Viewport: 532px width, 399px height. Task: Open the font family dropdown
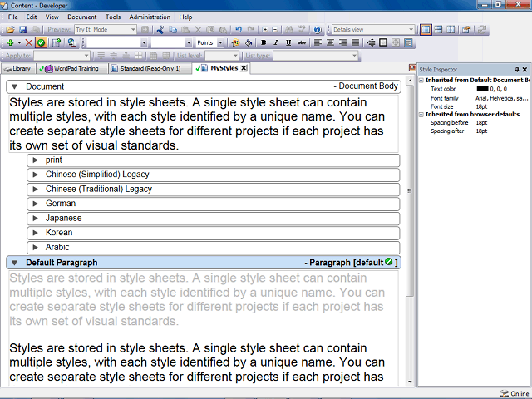click(x=144, y=42)
